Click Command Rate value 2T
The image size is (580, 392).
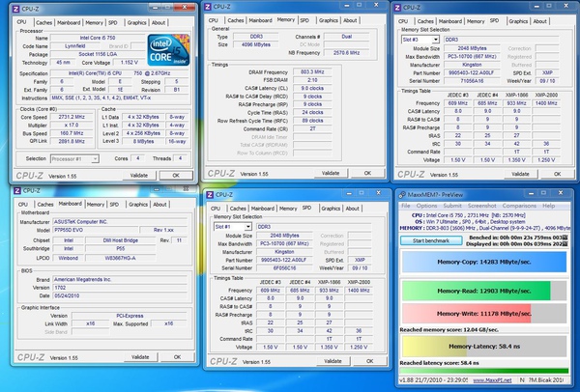tap(312, 129)
